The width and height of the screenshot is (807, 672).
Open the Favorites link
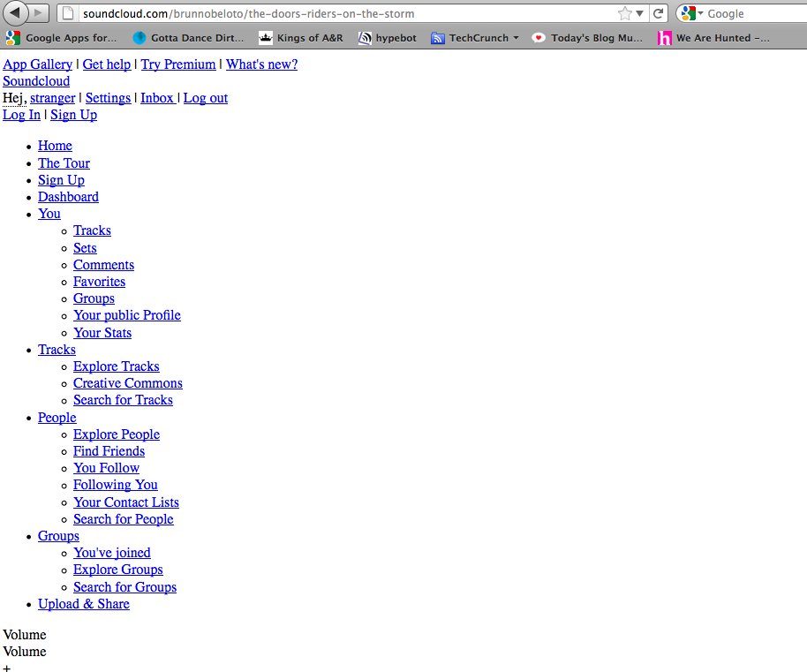tap(100, 282)
